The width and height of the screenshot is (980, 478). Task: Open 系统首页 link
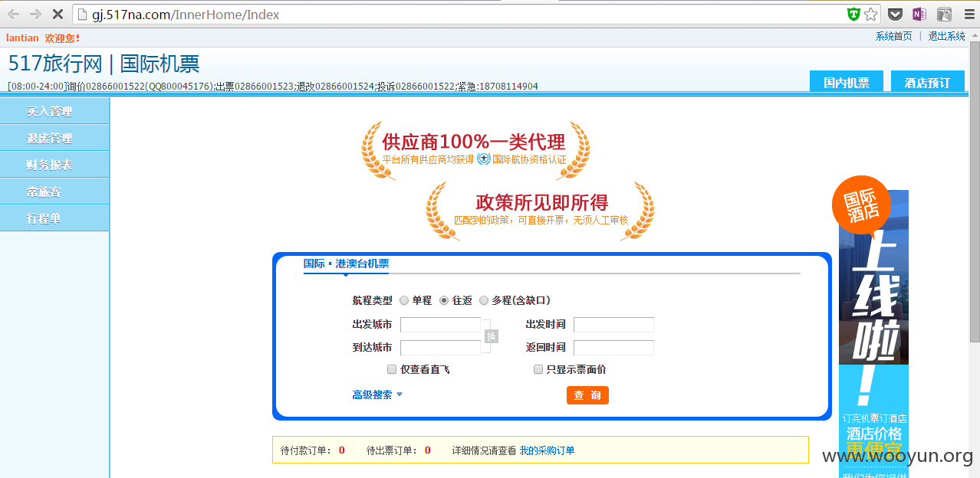point(894,36)
